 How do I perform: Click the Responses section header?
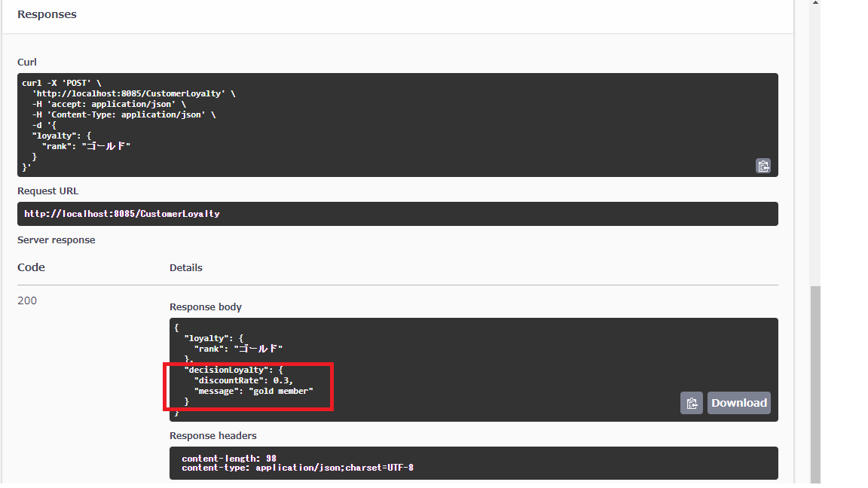click(x=47, y=14)
